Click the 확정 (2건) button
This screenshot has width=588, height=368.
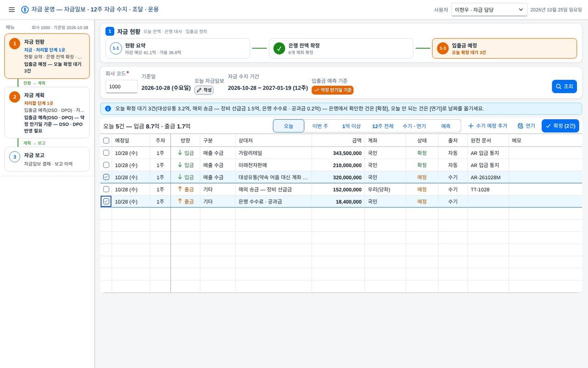[x=560, y=126]
